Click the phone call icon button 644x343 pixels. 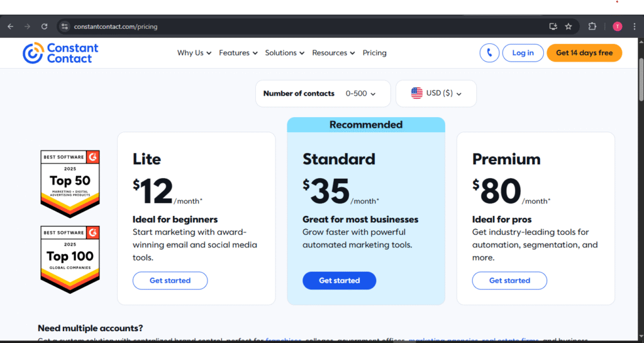click(489, 53)
